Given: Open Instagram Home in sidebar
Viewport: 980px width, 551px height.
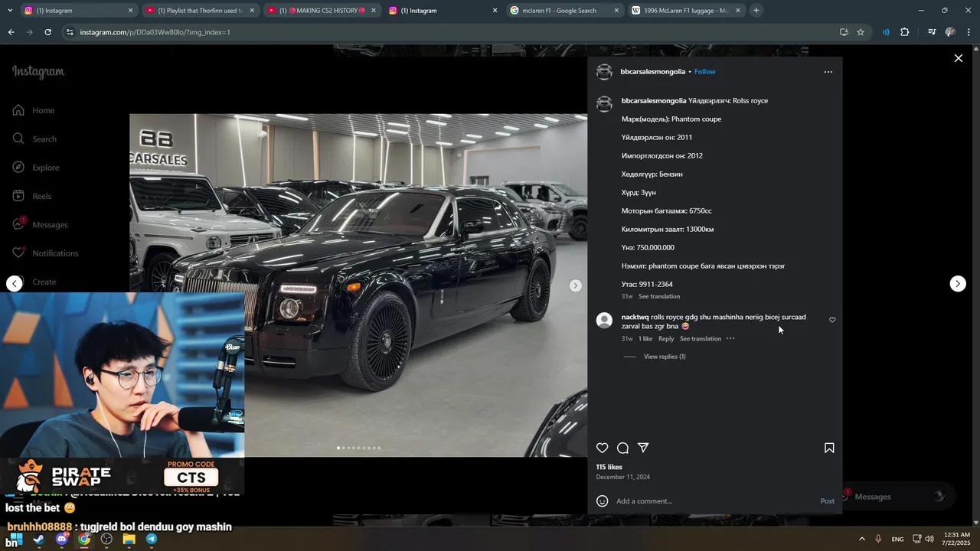Looking at the screenshot, I should (34, 111).
